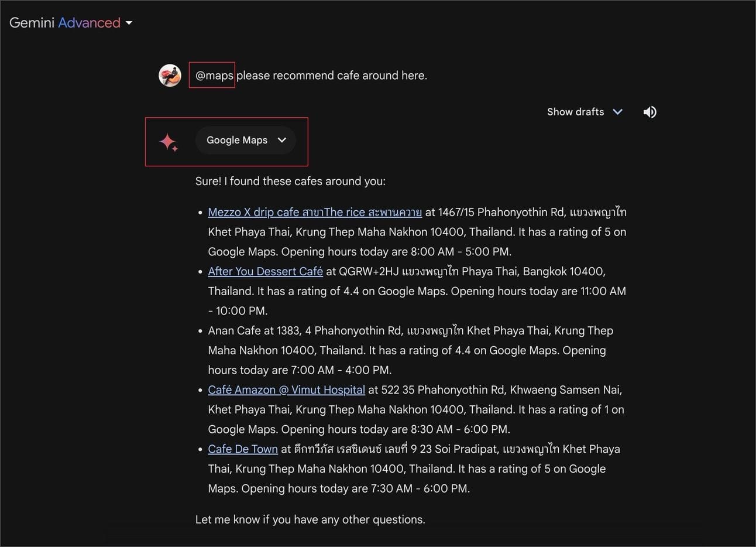The height and width of the screenshot is (547, 756).
Task: Expand the Google Maps chip chevron
Action: 282,140
